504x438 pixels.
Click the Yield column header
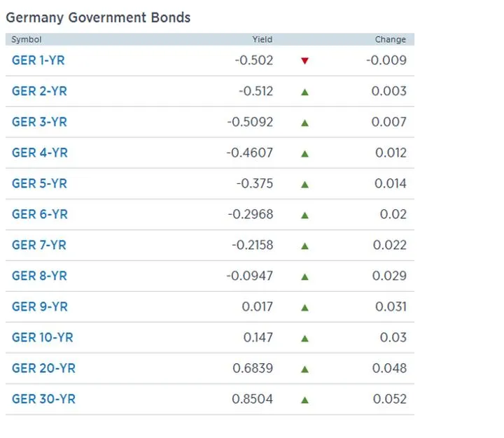point(262,40)
